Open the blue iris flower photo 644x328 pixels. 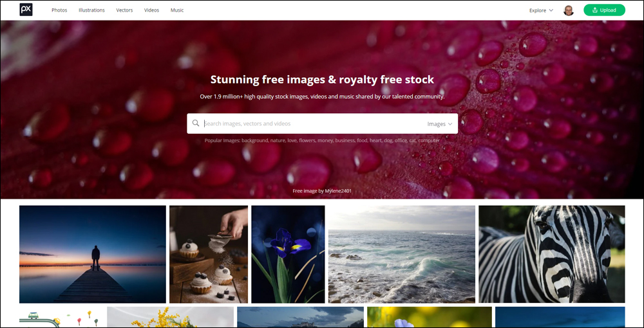tap(288, 254)
